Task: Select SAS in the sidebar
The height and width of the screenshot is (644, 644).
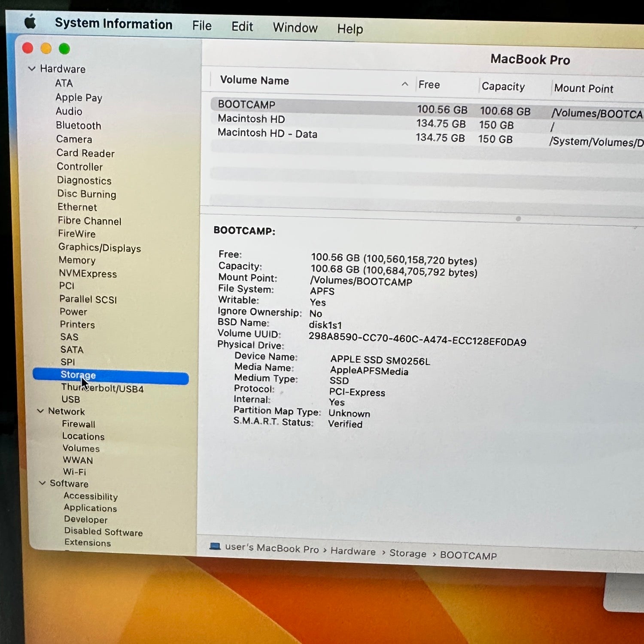Action: tap(69, 337)
